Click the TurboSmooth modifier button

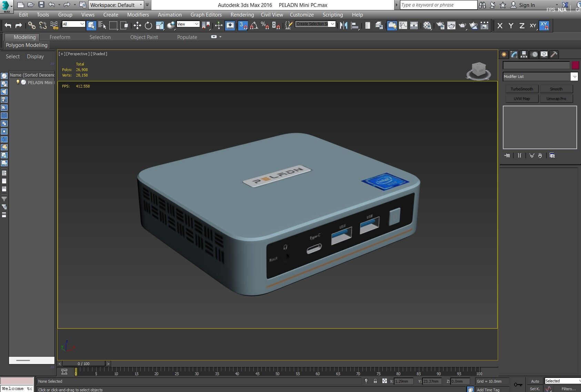point(522,89)
